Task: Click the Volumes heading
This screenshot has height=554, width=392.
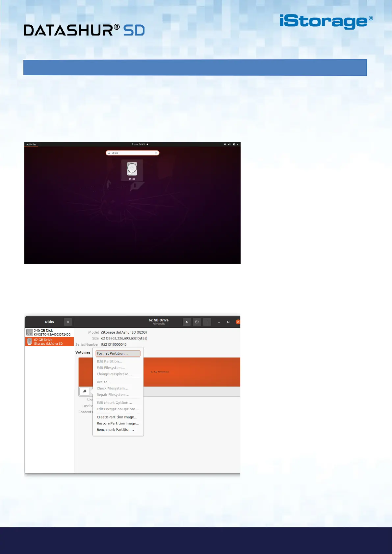Action: click(x=83, y=352)
